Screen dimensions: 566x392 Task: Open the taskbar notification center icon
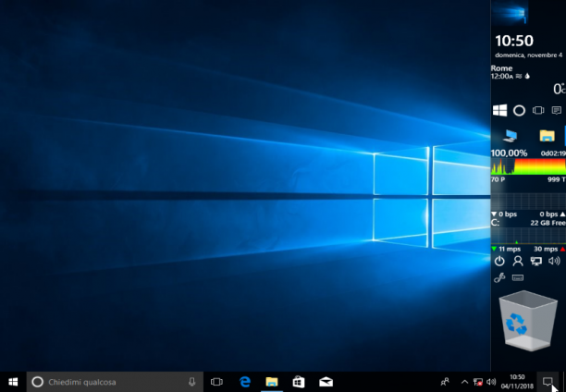548,382
